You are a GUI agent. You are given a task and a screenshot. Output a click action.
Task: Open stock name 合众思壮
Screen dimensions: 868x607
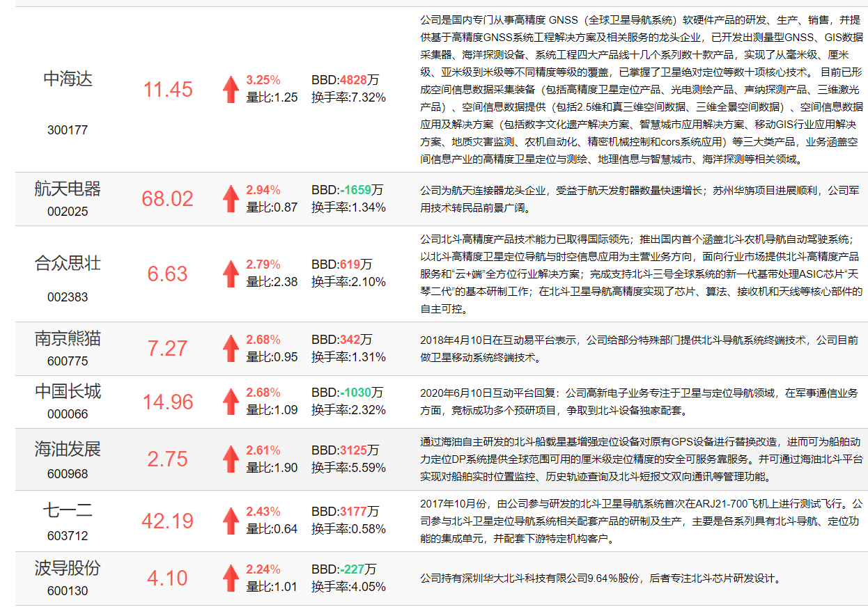coord(68,263)
